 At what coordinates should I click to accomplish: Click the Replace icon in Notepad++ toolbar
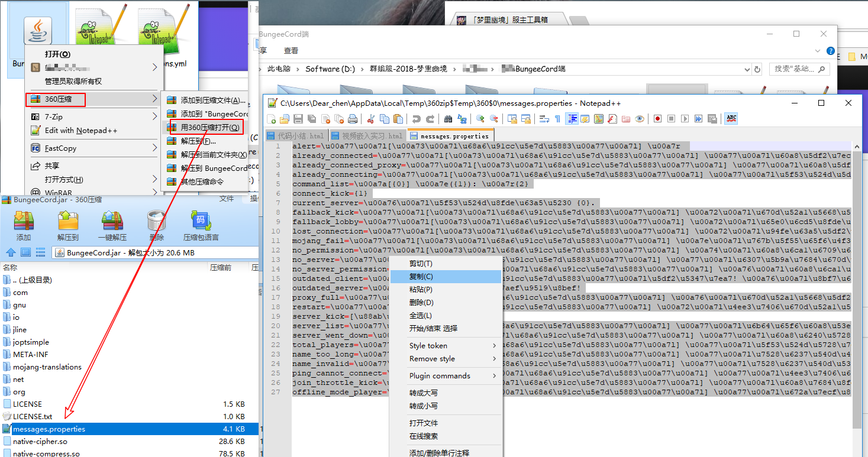point(461,119)
